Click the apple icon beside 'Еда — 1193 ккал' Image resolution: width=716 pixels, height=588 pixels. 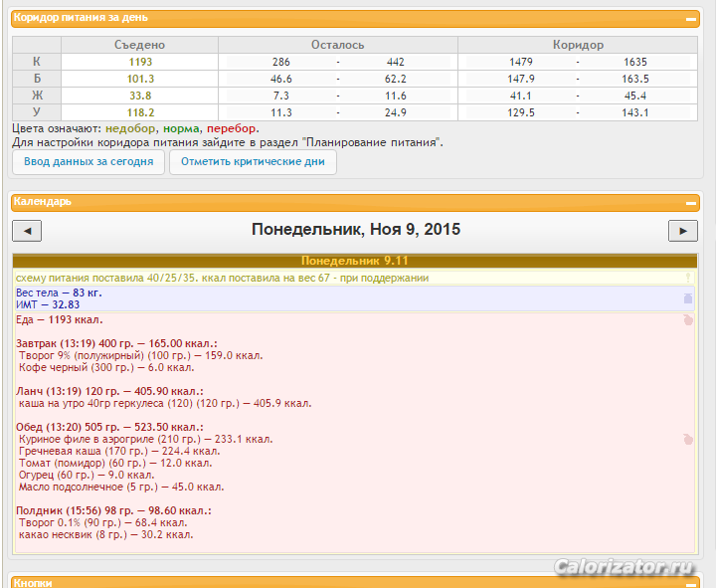(x=687, y=320)
